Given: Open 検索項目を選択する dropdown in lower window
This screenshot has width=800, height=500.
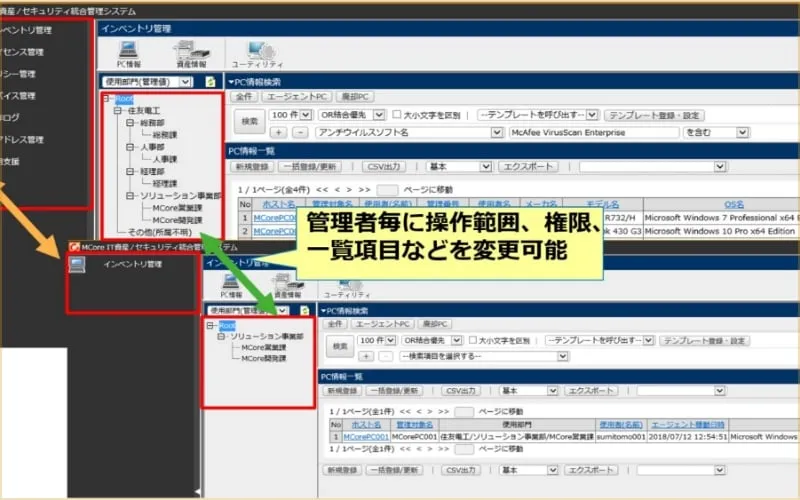Looking at the screenshot, I should coord(483,356).
